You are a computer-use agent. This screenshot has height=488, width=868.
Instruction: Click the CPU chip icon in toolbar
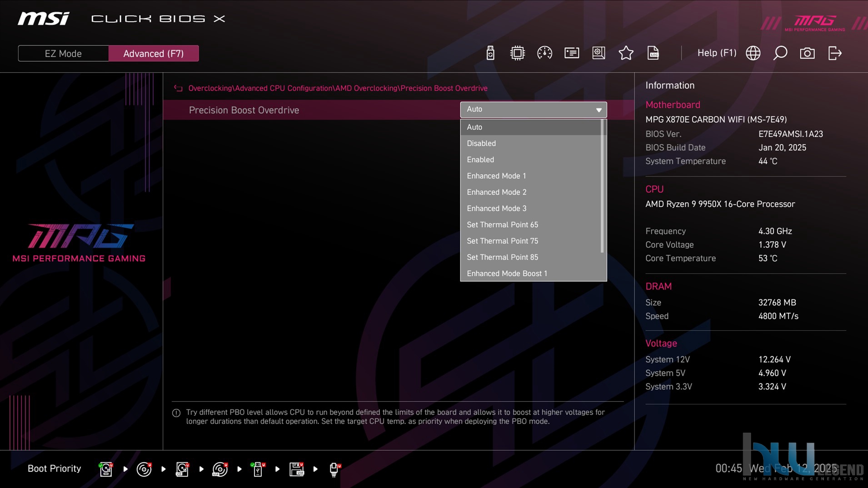click(517, 53)
